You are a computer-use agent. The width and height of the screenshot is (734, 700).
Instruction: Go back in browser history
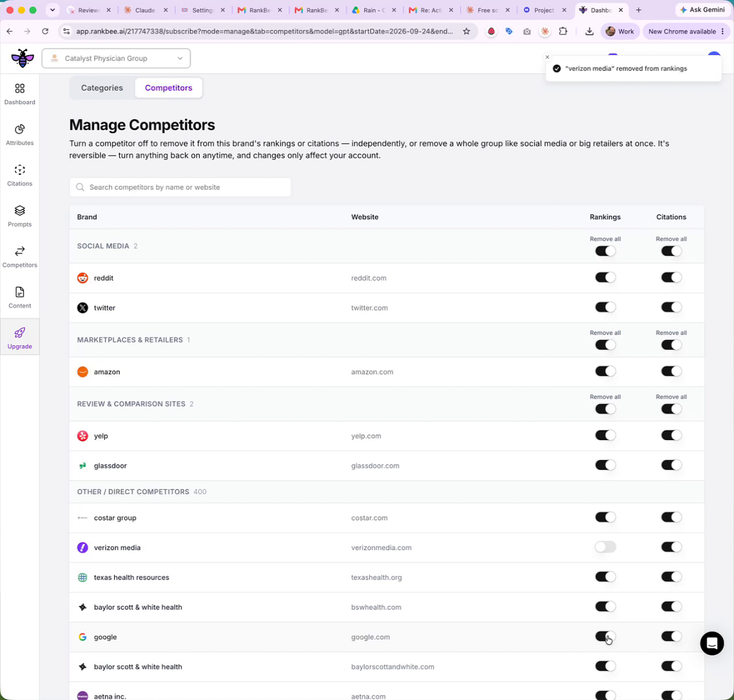10,31
